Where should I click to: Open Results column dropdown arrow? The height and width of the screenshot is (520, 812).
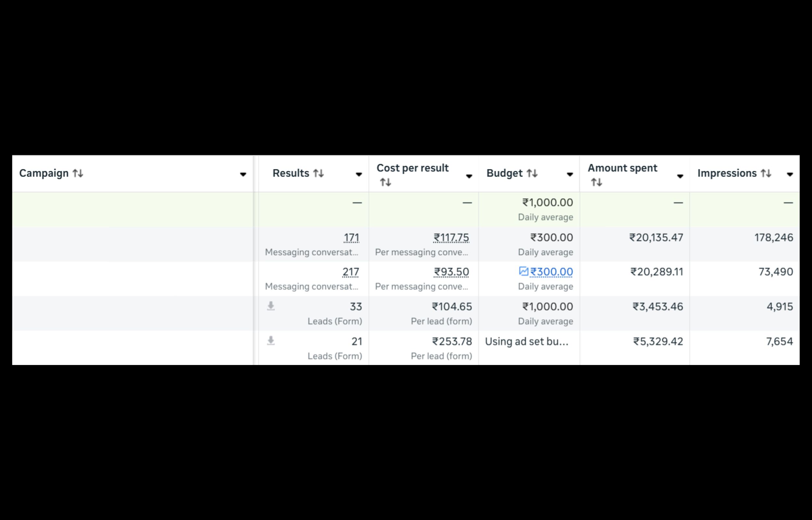click(359, 175)
